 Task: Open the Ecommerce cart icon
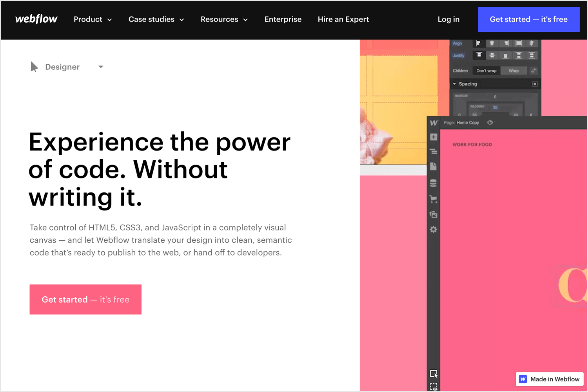[434, 199]
